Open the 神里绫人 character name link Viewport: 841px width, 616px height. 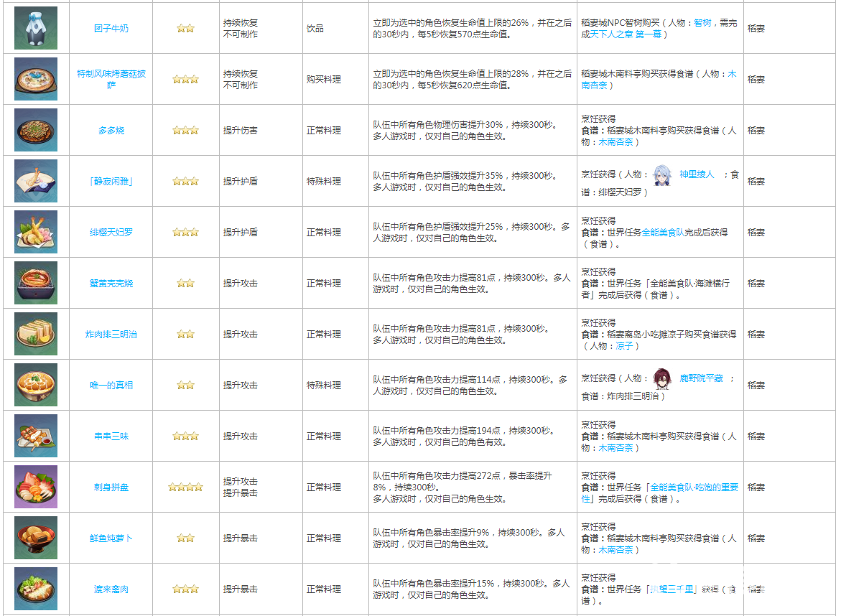[x=697, y=174]
